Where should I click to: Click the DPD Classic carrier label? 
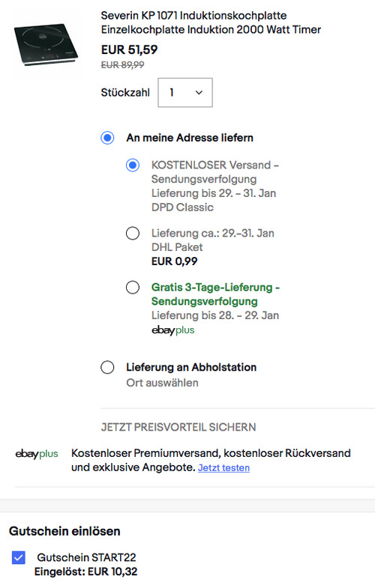tap(182, 207)
